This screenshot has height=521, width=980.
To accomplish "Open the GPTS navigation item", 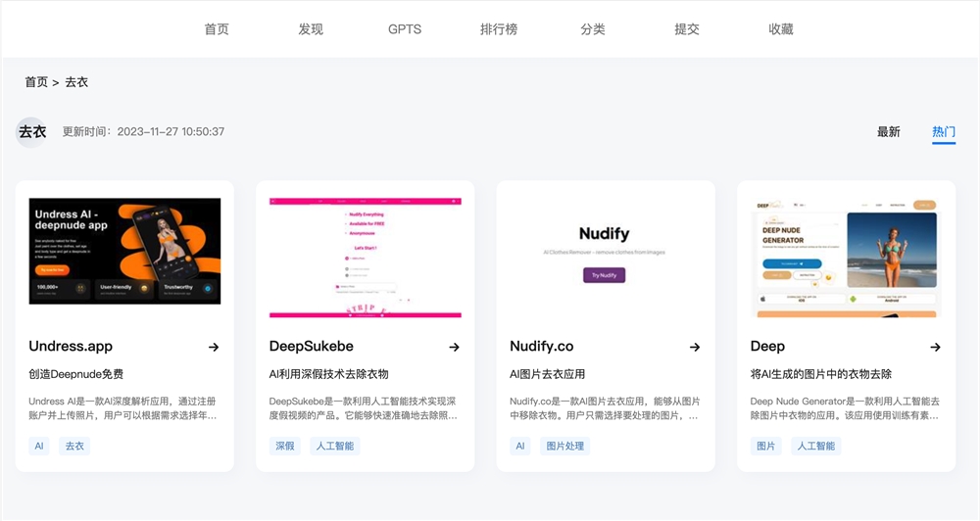I will tap(405, 29).
